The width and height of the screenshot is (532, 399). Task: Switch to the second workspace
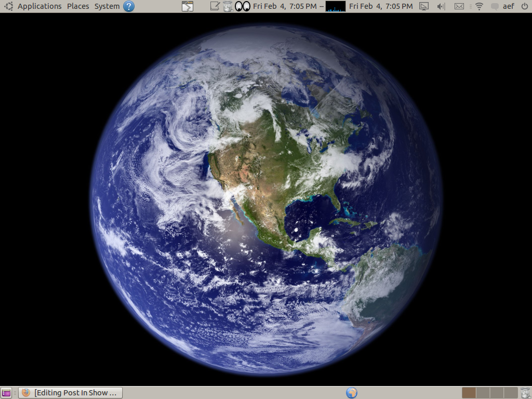coord(483,393)
